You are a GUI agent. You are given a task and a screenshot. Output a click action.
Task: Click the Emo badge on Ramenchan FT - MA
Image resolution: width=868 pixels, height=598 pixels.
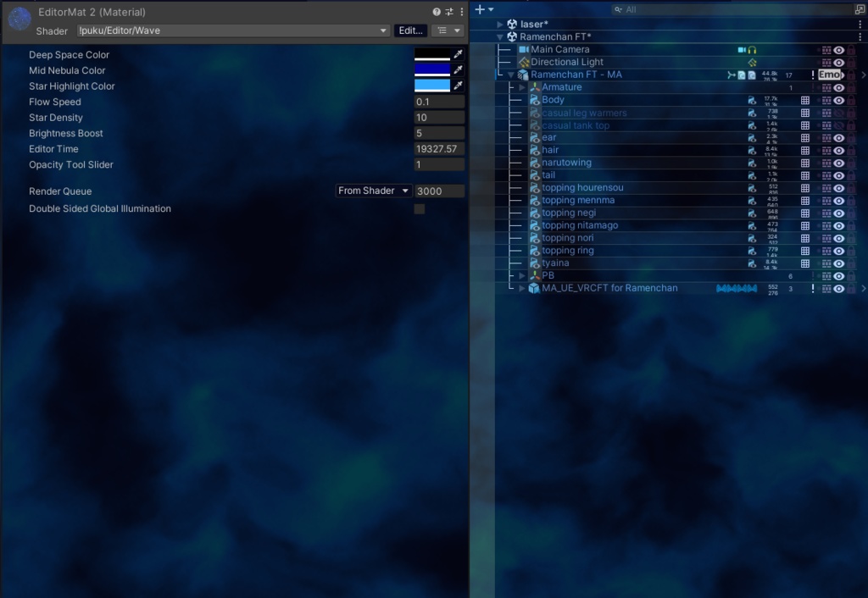click(x=831, y=75)
